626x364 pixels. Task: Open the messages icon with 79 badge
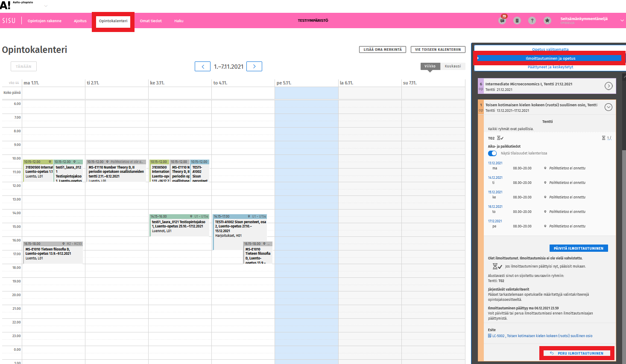[x=502, y=20]
